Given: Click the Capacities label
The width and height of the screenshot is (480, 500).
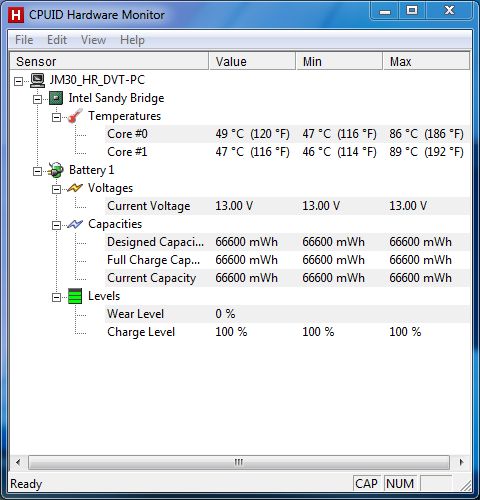Looking at the screenshot, I should 115,224.
